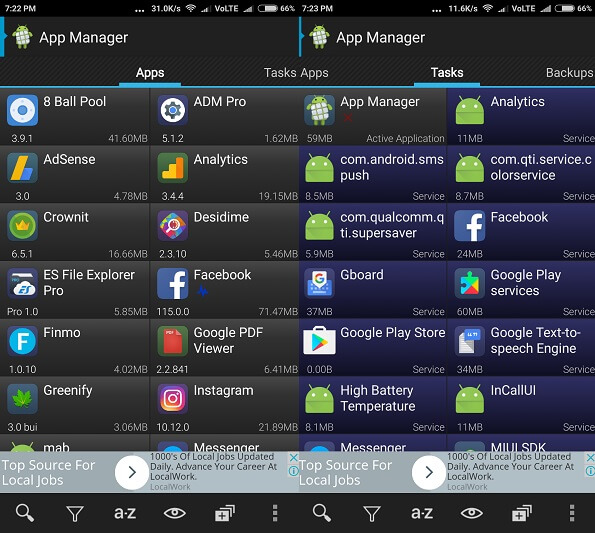Image resolution: width=595 pixels, height=533 pixels.
Task: Tap the ADM Pro gear icon
Action: pos(173,110)
